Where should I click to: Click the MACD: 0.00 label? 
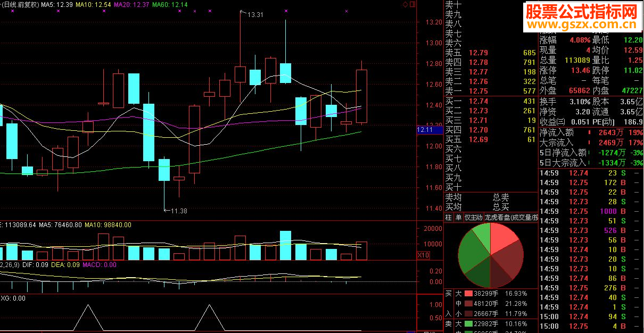click(100, 264)
